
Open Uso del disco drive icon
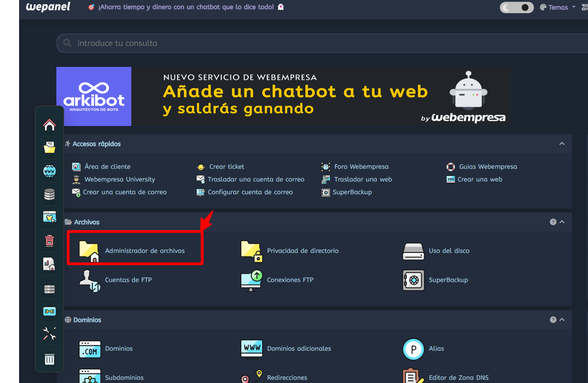coord(414,251)
